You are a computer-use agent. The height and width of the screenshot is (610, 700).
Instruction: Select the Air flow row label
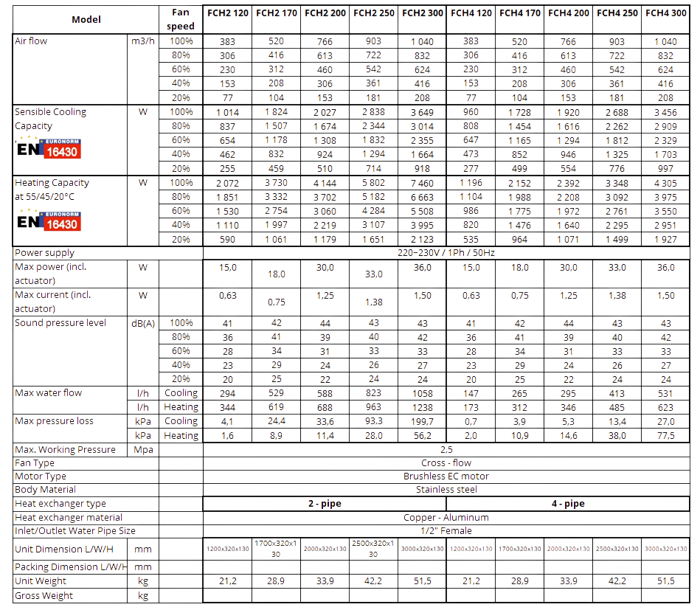(31, 41)
